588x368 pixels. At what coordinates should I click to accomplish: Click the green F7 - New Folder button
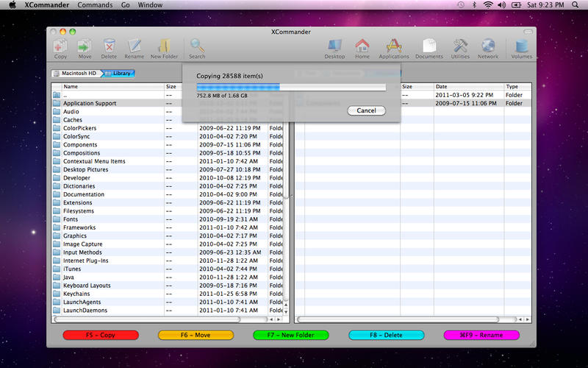coord(291,335)
